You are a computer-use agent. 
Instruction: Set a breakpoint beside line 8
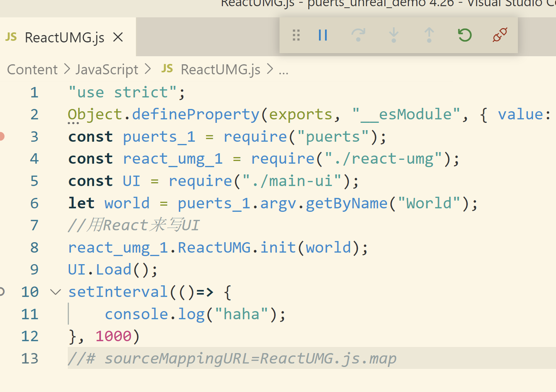(8, 247)
